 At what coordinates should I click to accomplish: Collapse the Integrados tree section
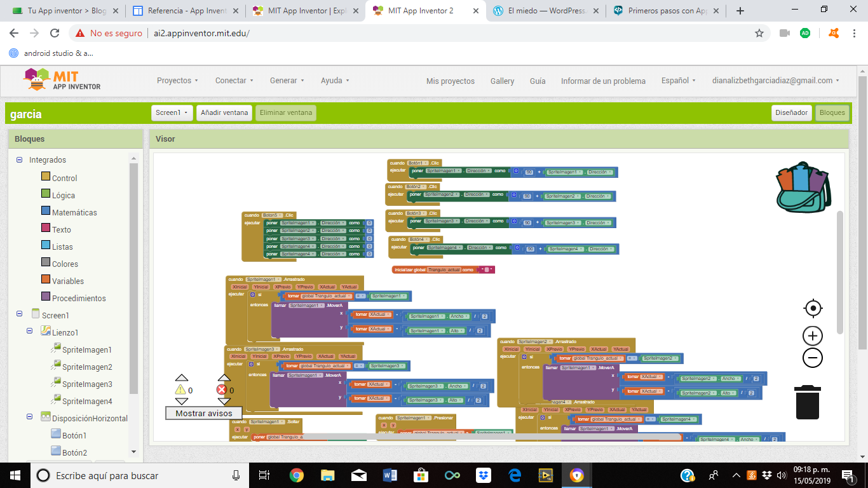coord(20,160)
